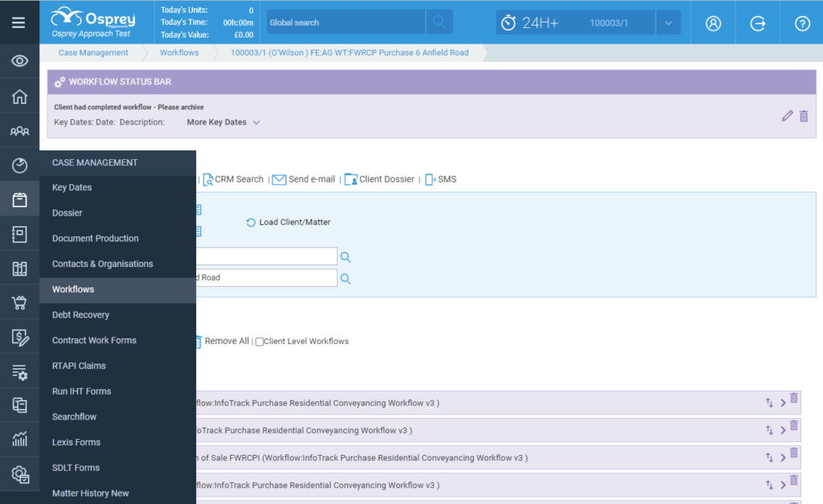Open the matter selector dropdown beside 100003/1
The height and width of the screenshot is (504, 823).
coord(668,22)
